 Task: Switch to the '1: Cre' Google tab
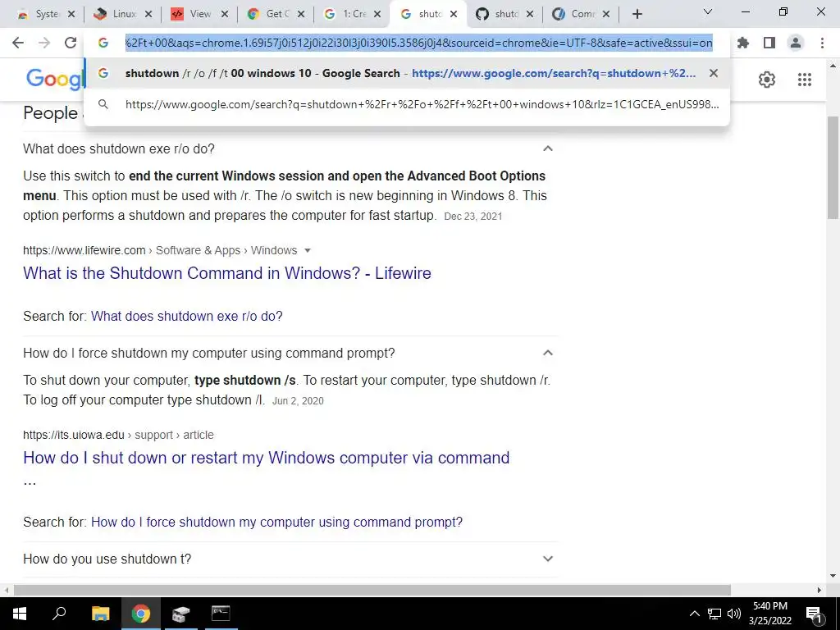pos(352,14)
